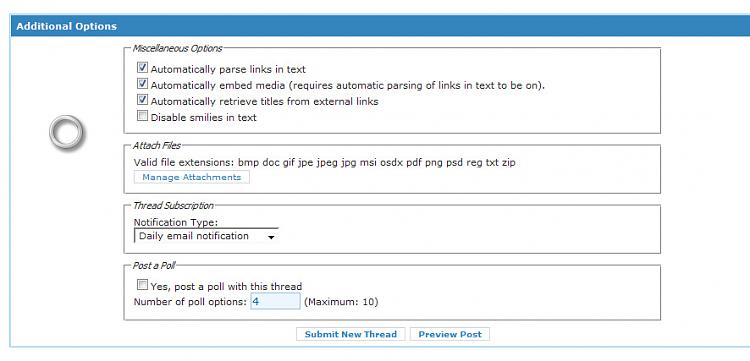Click Submit New Thread button
Viewport: 750px width, 361px height.
[351, 334]
